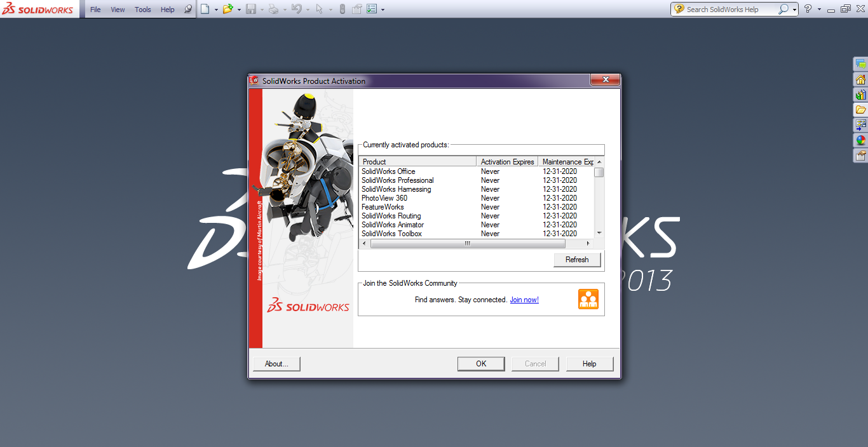Click the SW icon in activation dialog title
868x447 pixels.
coord(254,81)
